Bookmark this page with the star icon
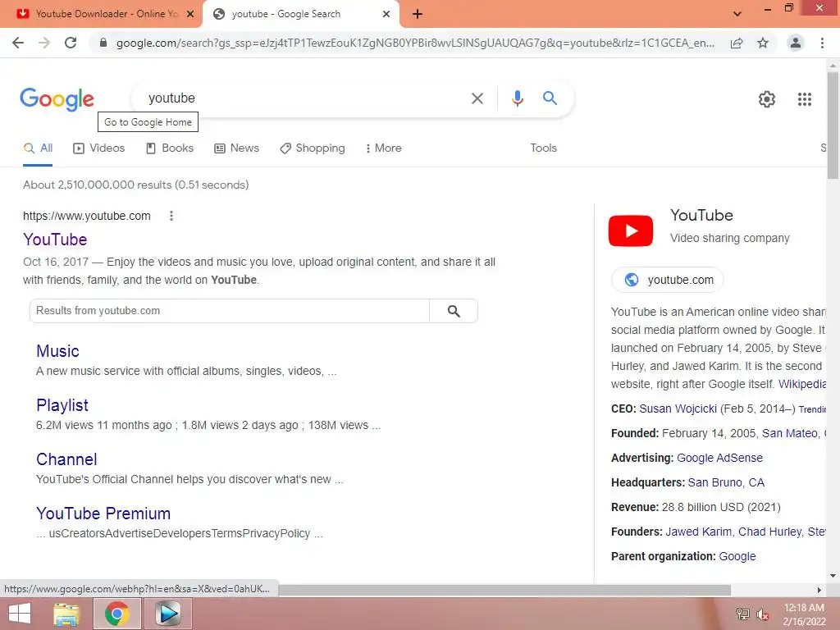Viewport: 840px width, 630px height. pyautogui.click(x=763, y=43)
